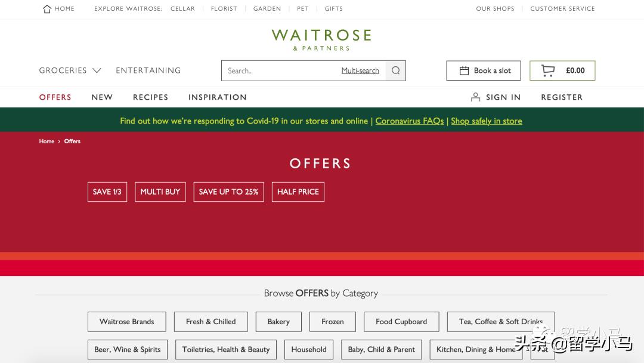Select the Save 1/3 offer filter

coord(107,192)
